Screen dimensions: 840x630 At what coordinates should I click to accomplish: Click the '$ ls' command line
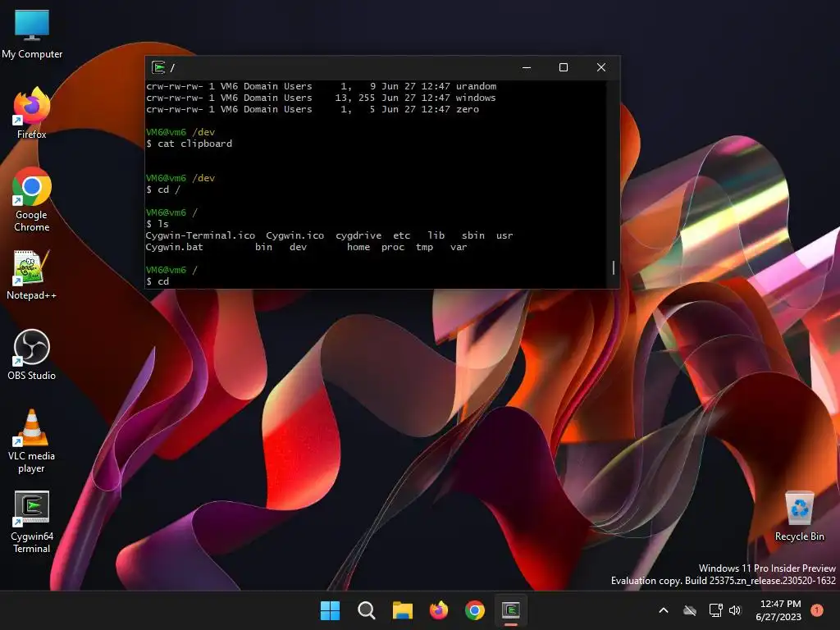coord(157,224)
